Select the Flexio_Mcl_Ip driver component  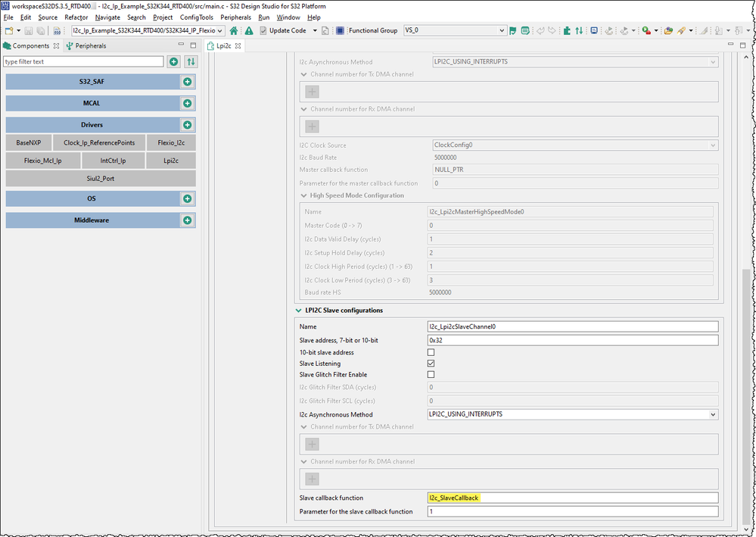tap(43, 161)
